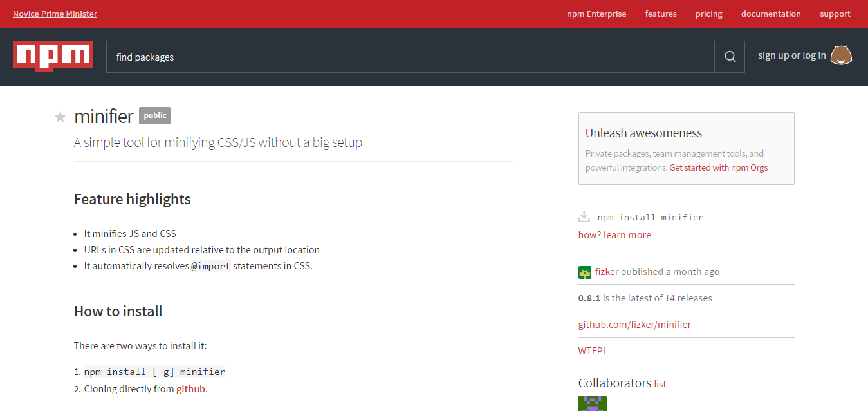Open fizker's avatar image

point(584,272)
